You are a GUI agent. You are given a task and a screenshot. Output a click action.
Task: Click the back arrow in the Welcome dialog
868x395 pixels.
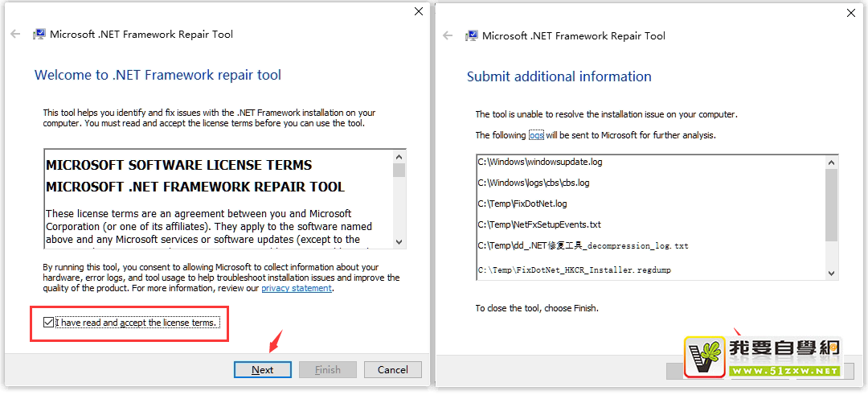tap(15, 35)
